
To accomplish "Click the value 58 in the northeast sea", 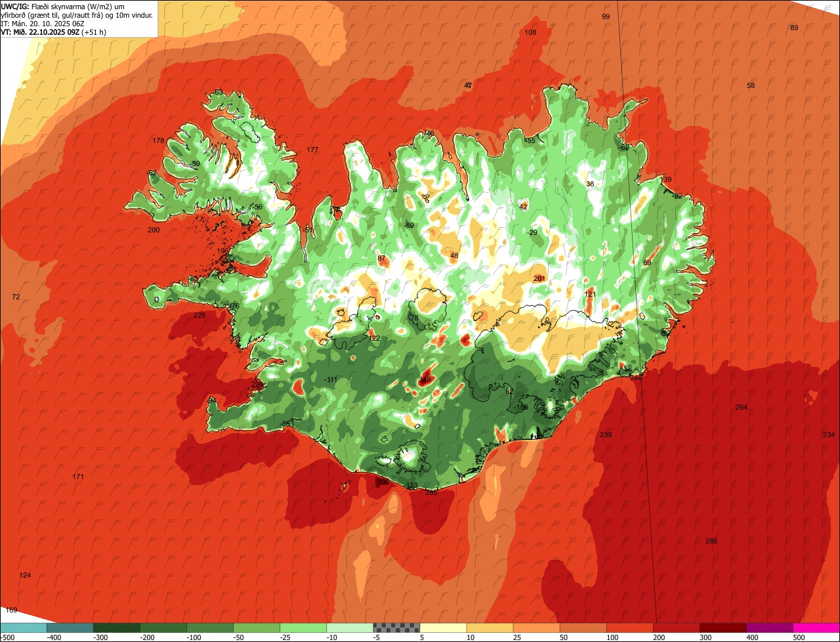I will coord(751,85).
